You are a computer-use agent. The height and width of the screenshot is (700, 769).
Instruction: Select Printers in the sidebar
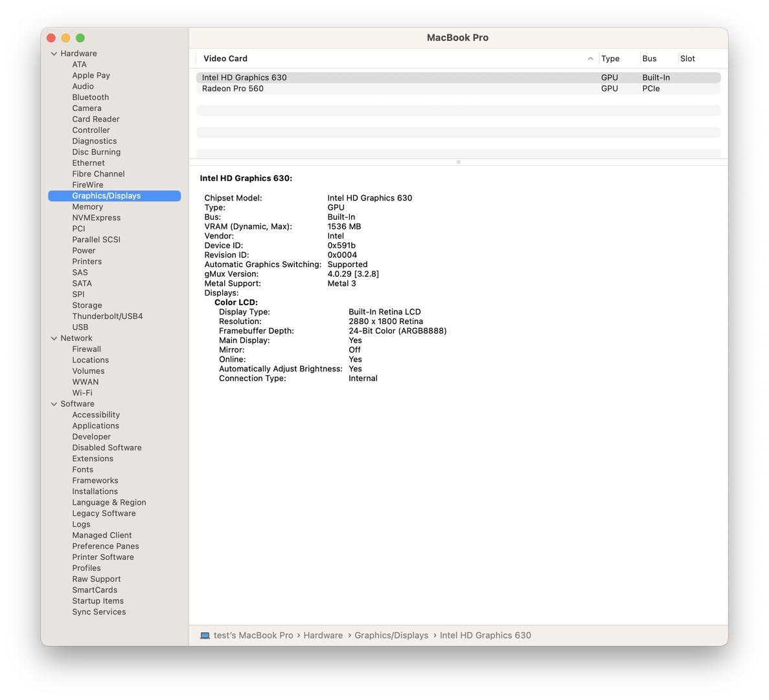[87, 262]
